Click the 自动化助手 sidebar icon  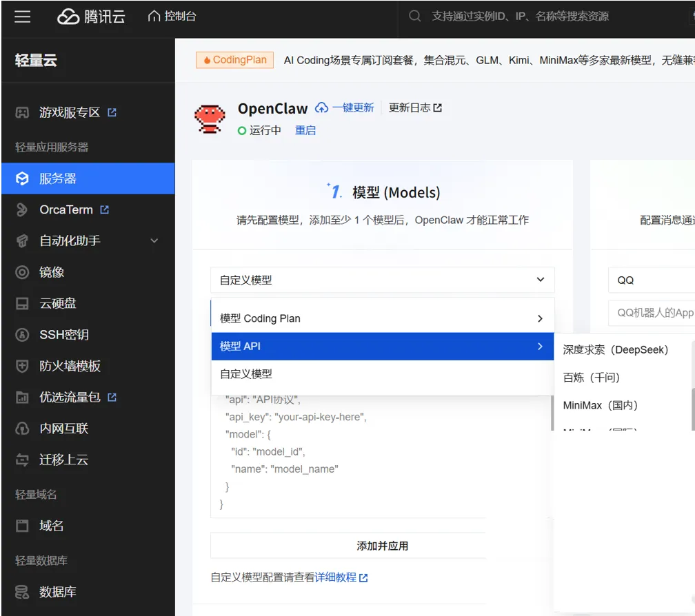tap(22, 241)
